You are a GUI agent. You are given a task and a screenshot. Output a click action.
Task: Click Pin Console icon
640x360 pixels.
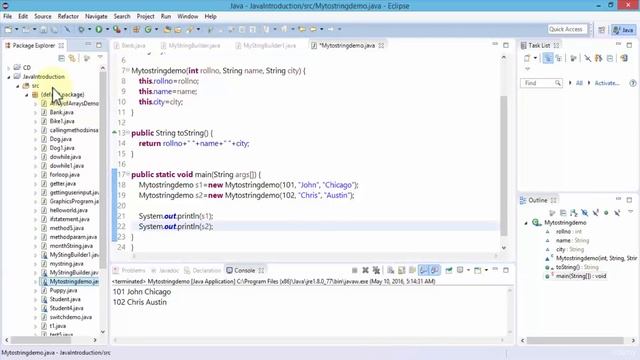(449, 270)
